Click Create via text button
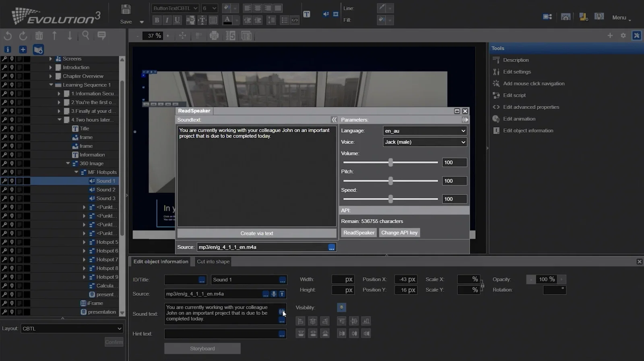This screenshot has height=361, width=644. click(x=257, y=233)
